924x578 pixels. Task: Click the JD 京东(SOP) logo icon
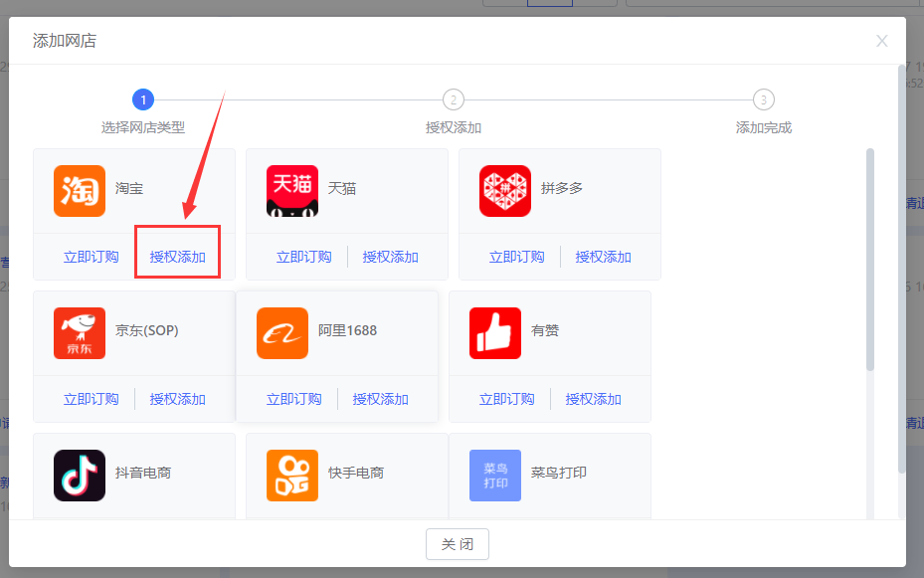80,333
